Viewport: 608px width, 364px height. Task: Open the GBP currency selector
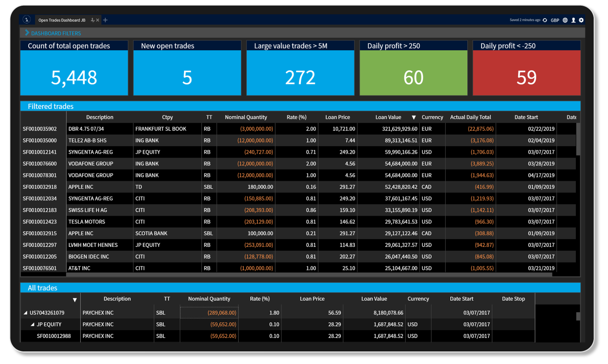[x=555, y=20]
